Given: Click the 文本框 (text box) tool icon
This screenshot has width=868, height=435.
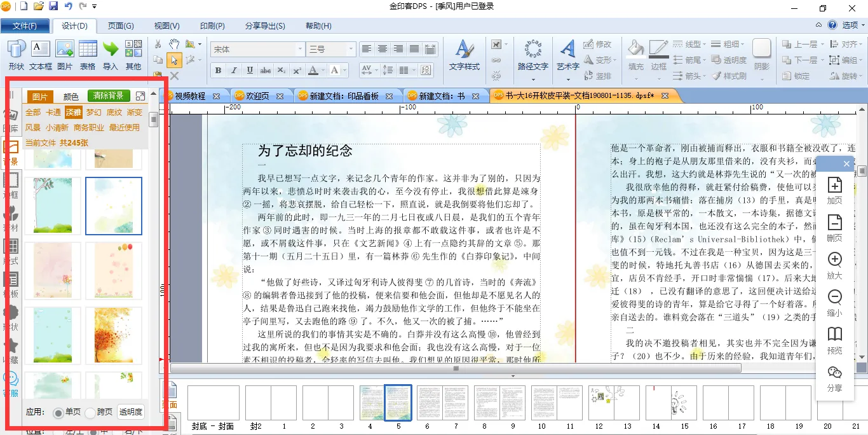Looking at the screenshot, I should pyautogui.click(x=41, y=50).
